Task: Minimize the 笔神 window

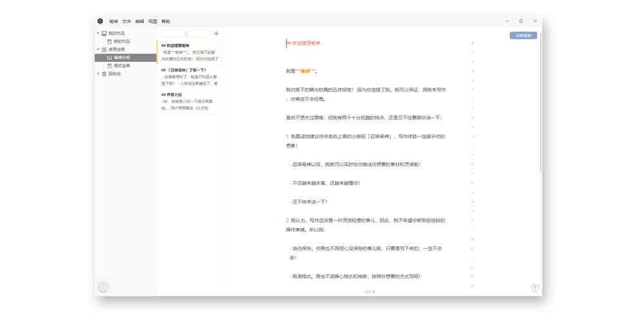Action: [x=507, y=21]
